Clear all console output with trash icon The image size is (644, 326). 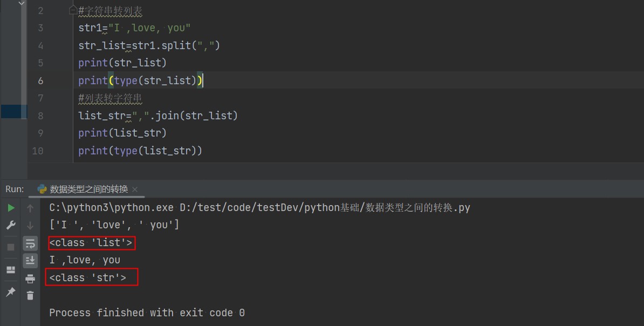pyautogui.click(x=30, y=295)
